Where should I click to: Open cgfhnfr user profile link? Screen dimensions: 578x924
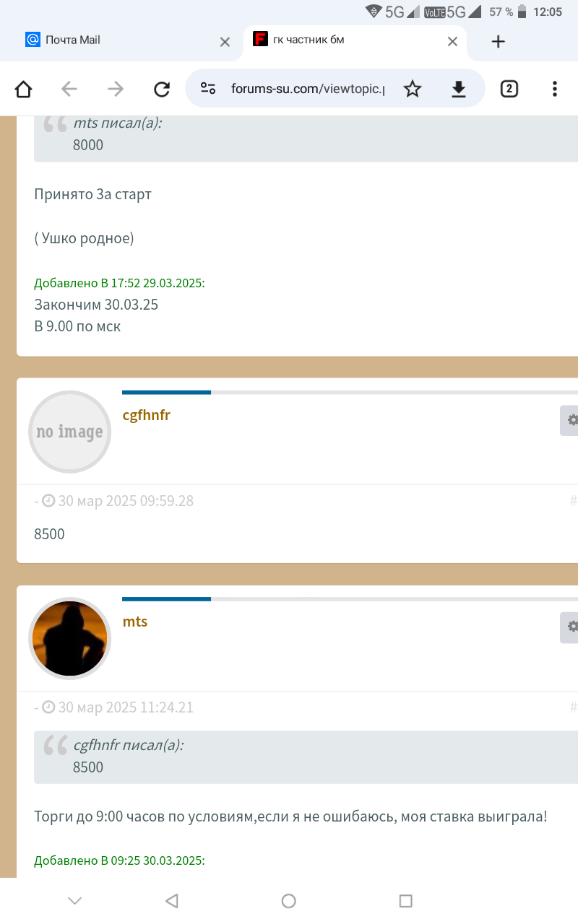coord(147,415)
